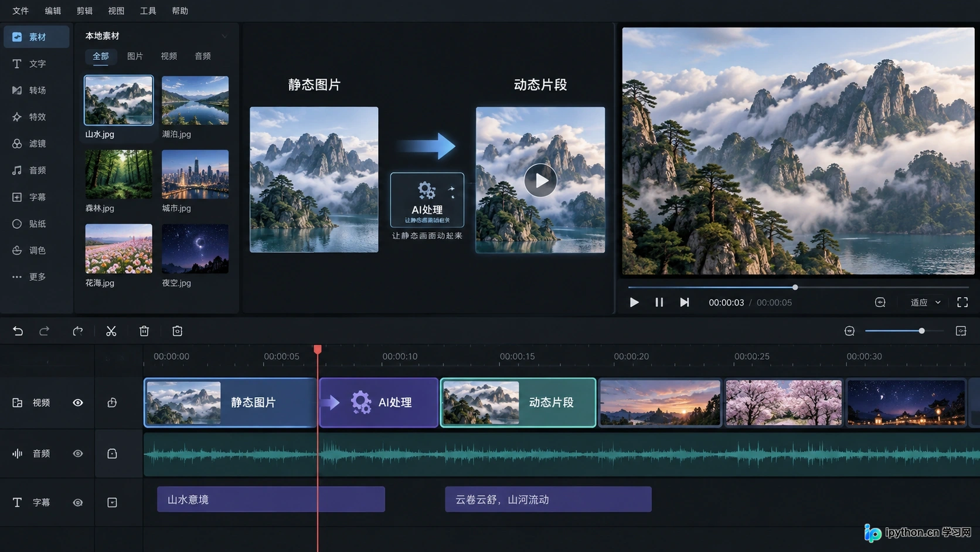This screenshot has height=552, width=980.
Task: Click the trash delete icon
Action: [x=144, y=331]
